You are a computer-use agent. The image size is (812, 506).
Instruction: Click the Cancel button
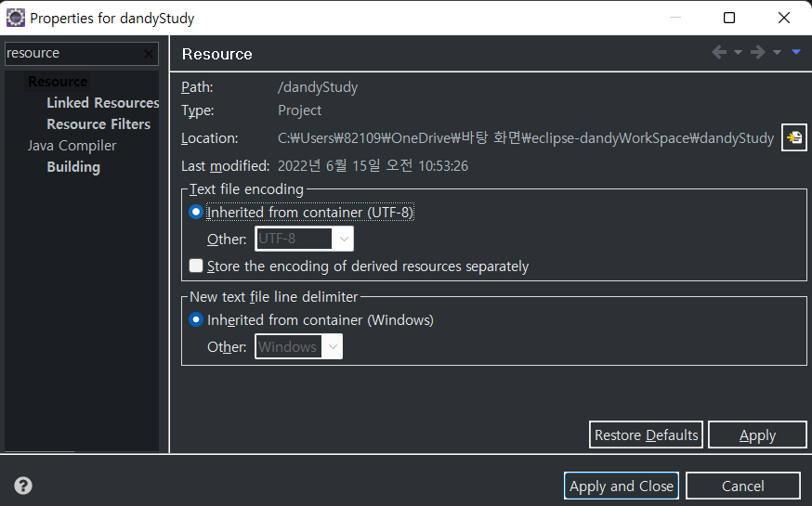pos(743,486)
